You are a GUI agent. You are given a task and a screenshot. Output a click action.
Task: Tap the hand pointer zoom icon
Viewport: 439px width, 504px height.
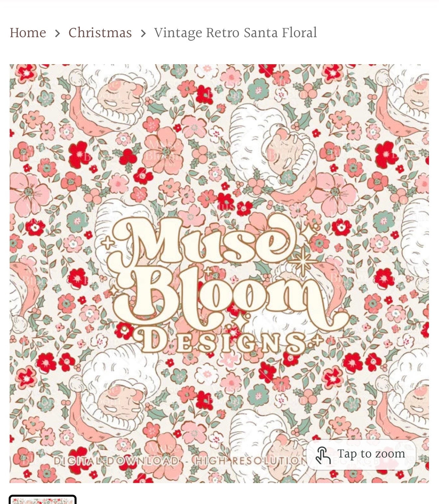point(323,455)
